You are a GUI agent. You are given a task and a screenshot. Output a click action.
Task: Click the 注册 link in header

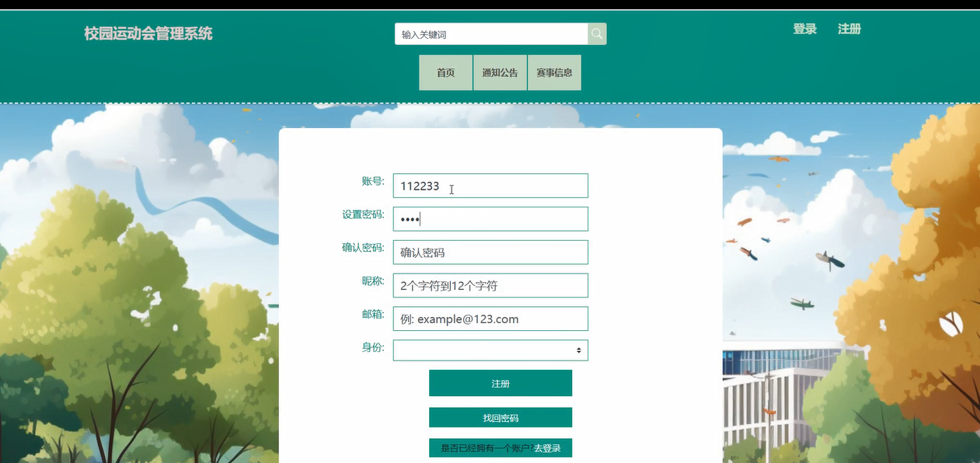pyautogui.click(x=849, y=30)
